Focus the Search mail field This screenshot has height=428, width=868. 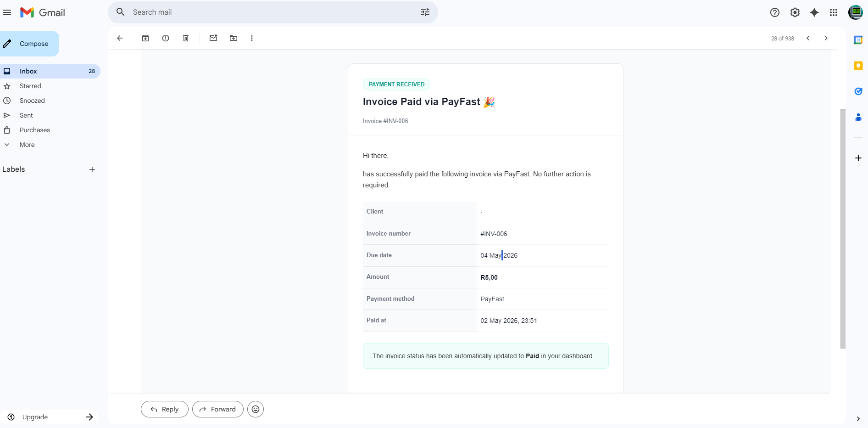273,12
